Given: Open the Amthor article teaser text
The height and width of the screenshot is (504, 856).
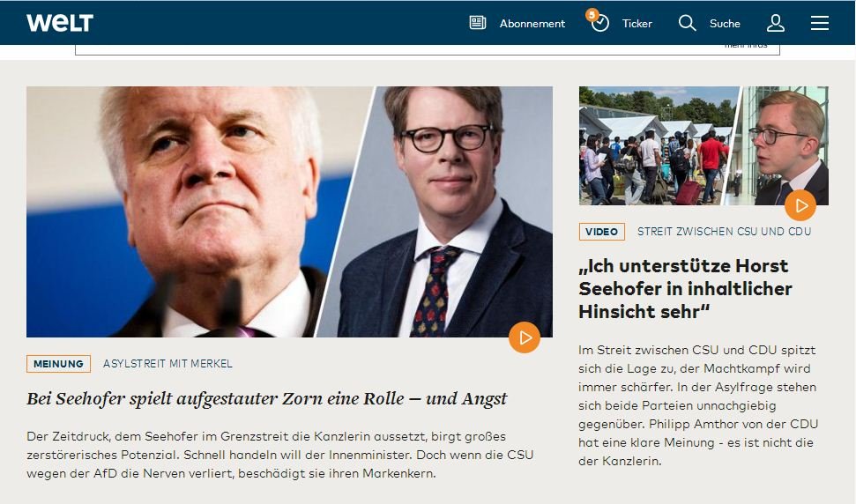Looking at the screenshot, I should click(x=698, y=405).
